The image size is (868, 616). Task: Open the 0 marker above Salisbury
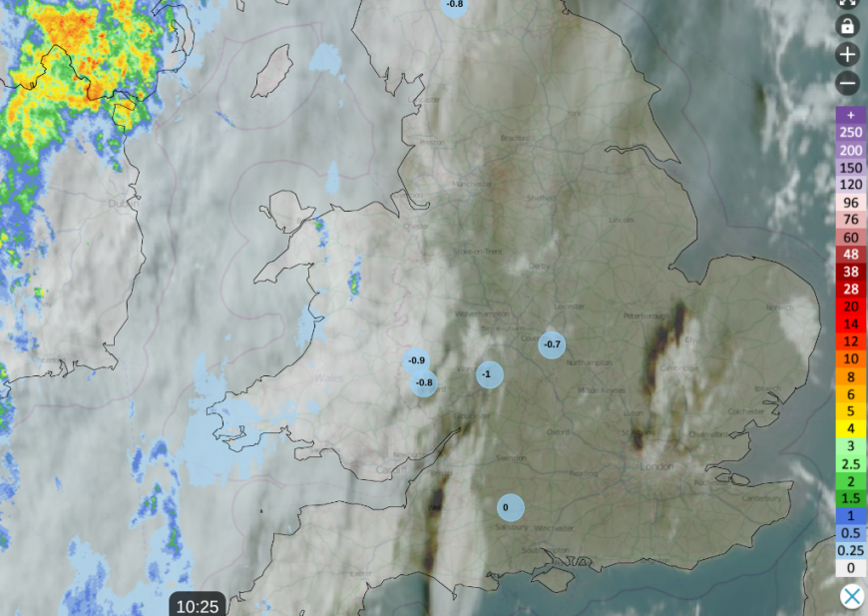(511, 507)
